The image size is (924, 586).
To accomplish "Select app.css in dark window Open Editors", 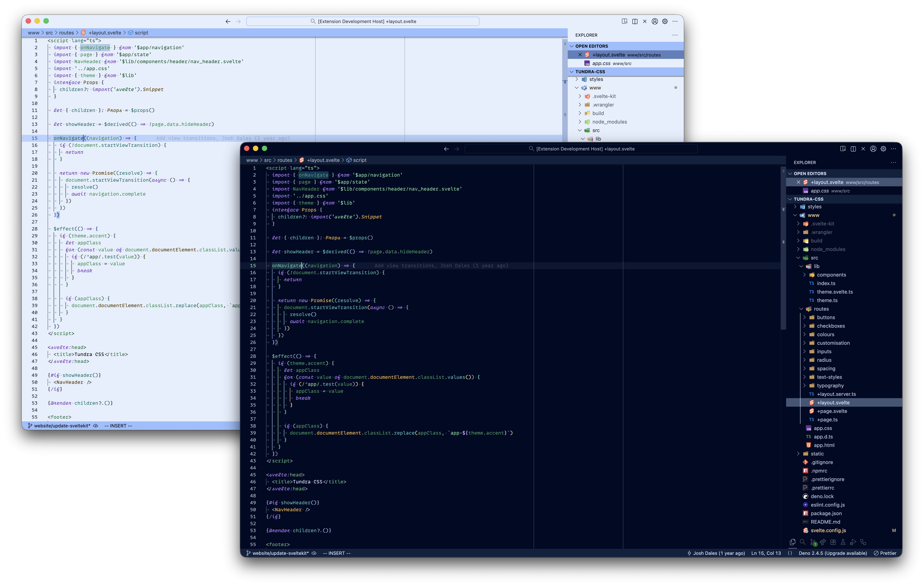I will tap(844, 191).
